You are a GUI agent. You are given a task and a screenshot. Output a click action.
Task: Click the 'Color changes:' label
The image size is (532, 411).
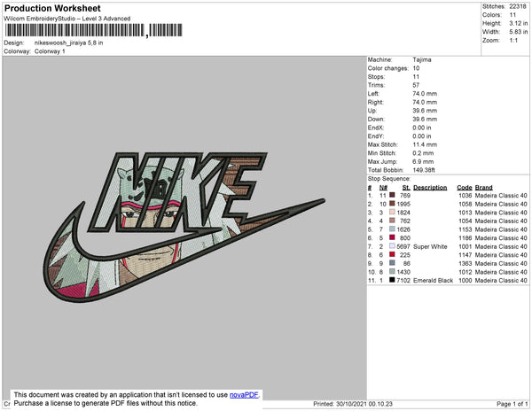tap(388, 68)
